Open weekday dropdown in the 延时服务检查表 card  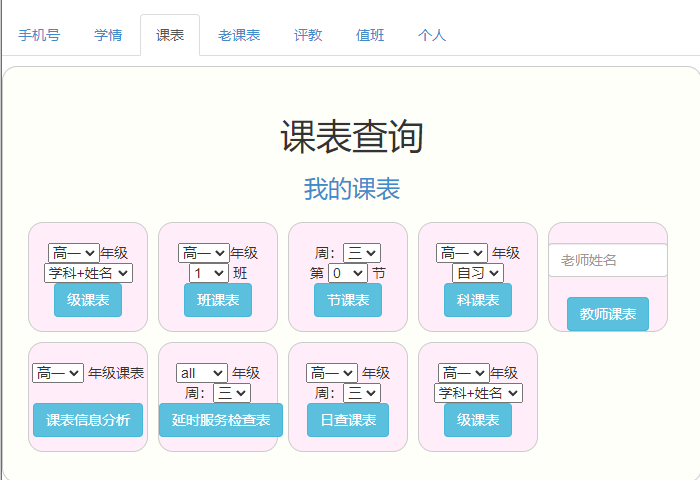pyautogui.click(x=232, y=393)
